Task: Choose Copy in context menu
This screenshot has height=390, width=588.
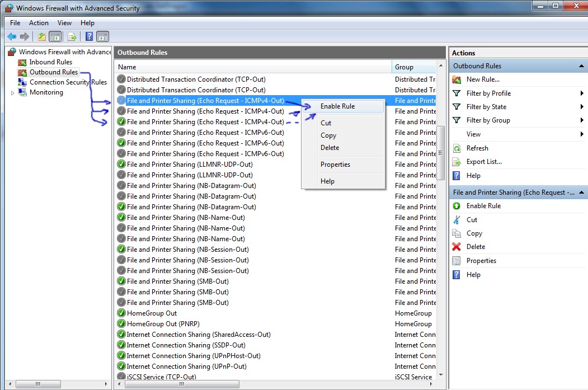Action: click(x=344, y=135)
